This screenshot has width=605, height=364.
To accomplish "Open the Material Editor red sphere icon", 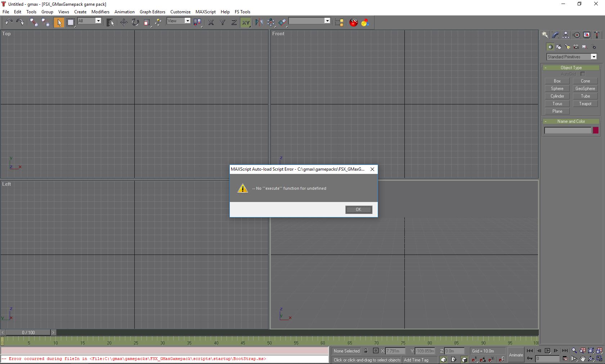I will (354, 23).
